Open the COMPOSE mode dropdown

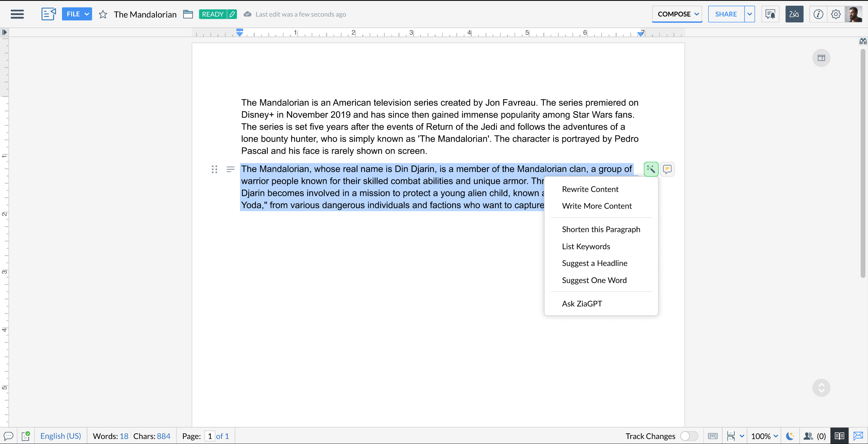tap(677, 14)
